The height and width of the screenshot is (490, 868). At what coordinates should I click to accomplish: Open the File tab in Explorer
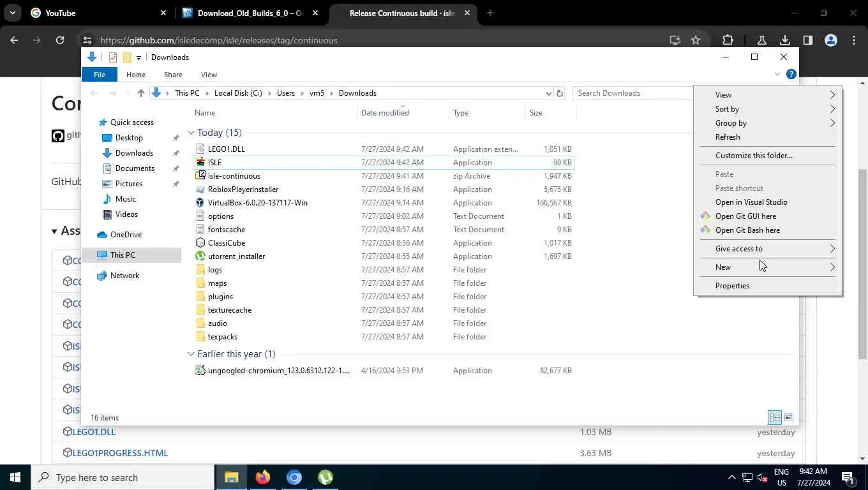(x=100, y=75)
